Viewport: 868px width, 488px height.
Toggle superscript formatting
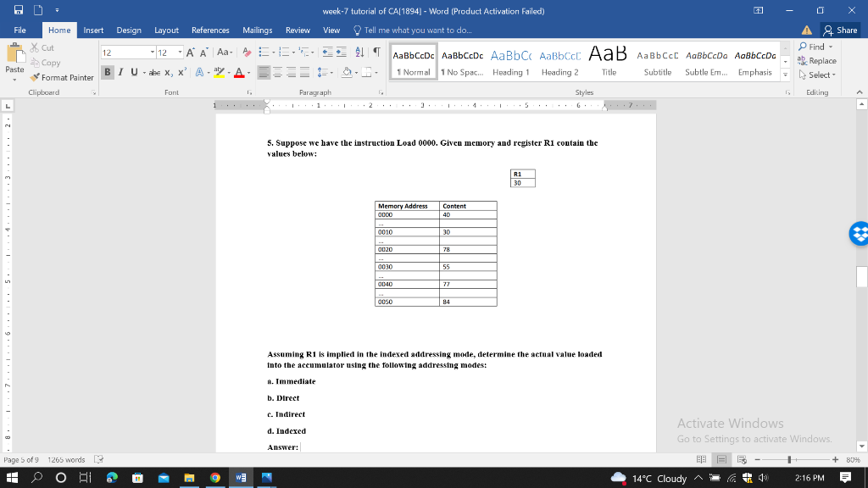(181, 71)
